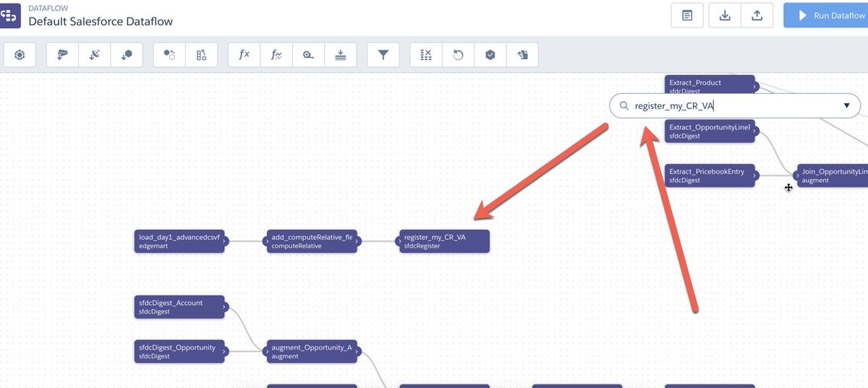Add a computeRelative node from toolbar
Image resolution: width=868 pixels, height=388 pixels.
pos(276,55)
